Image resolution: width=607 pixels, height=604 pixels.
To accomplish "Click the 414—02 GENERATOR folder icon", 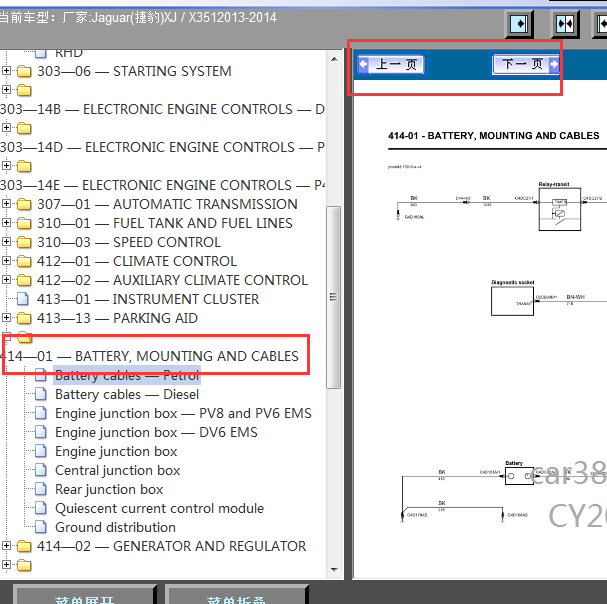I will coord(24,546).
